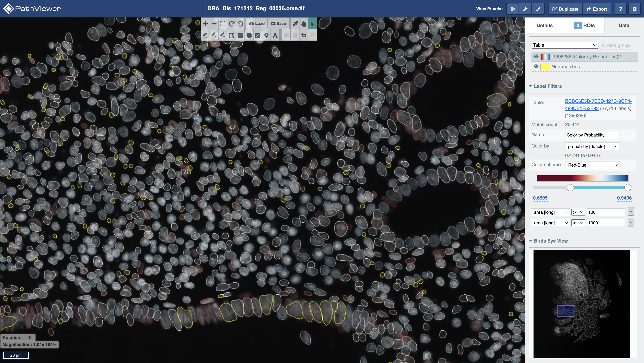Pick the filled rectangle shape tool
644x363 pixels.
tap(240, 35)
